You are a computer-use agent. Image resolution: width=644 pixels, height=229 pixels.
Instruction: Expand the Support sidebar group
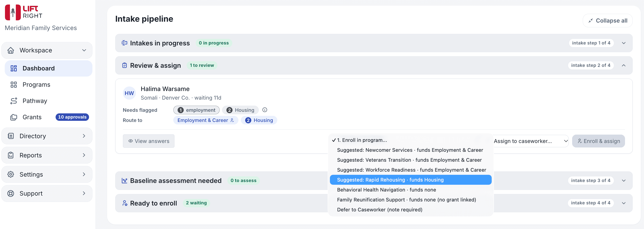pos(84,194)
